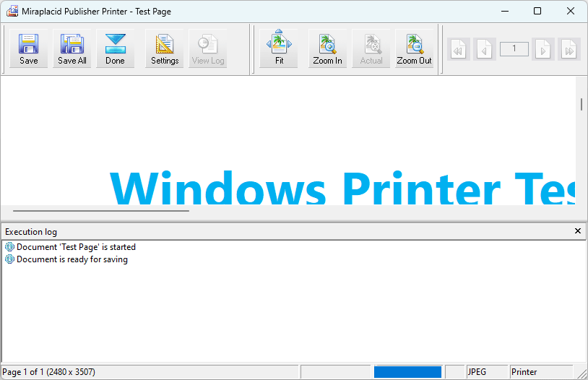Click the page number input field
Image resolution: width=588 pixels, height=380 pixels.
tap(514, 49)
